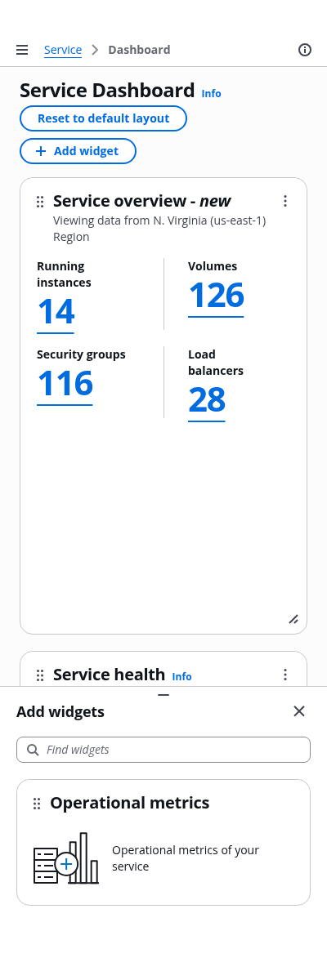Viewport: 327px width, 980px height.
Task: Open Service overview widget actions menu
Action: [x=285, y=201]
